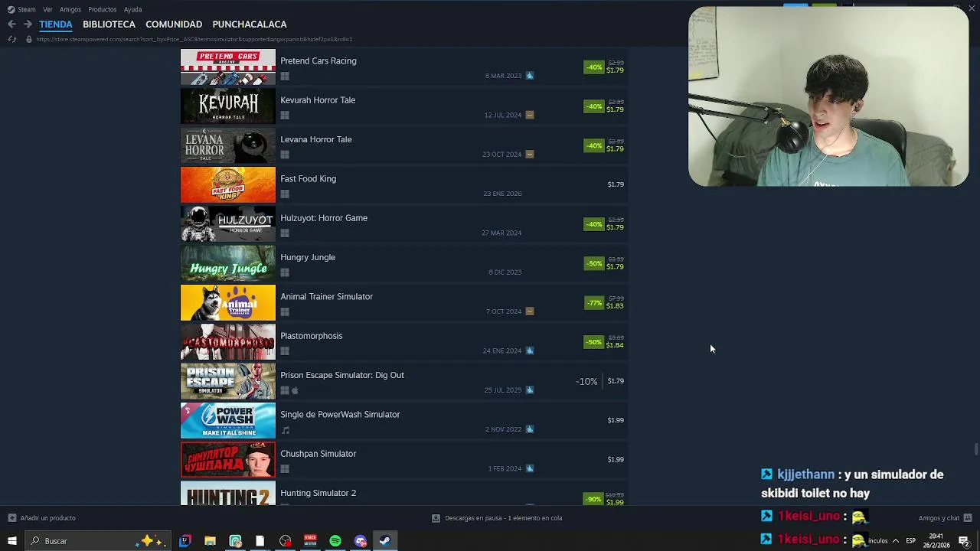Screen dimensions: 980x551
Task: Click music note icon under PowerWash Simulator single
Action: (x=285, y=430)
